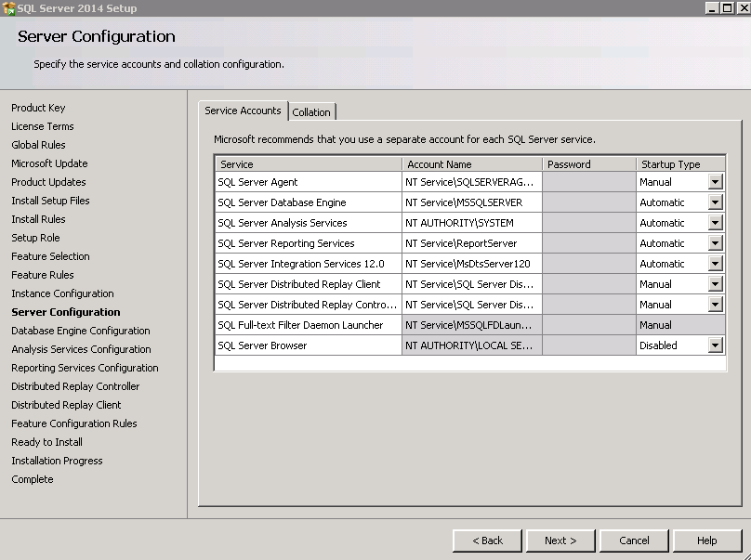This screenshot has height=560, width=751.
Task: Click Account Name NT AUTHORITY\SYSTEM cell
Action: pyautogui.click(x=472, y=223)
